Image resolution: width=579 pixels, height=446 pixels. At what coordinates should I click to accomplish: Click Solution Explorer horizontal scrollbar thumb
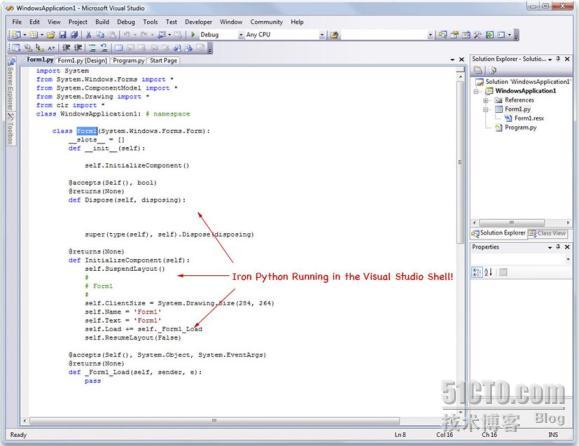(x=511, y=223)
